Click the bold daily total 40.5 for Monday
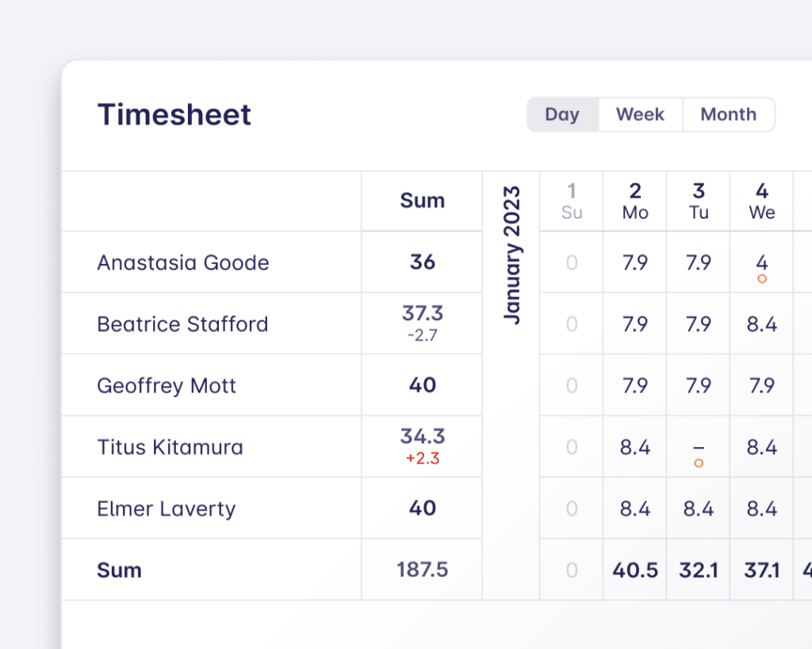The image size is (812, 649). [634, 570]
